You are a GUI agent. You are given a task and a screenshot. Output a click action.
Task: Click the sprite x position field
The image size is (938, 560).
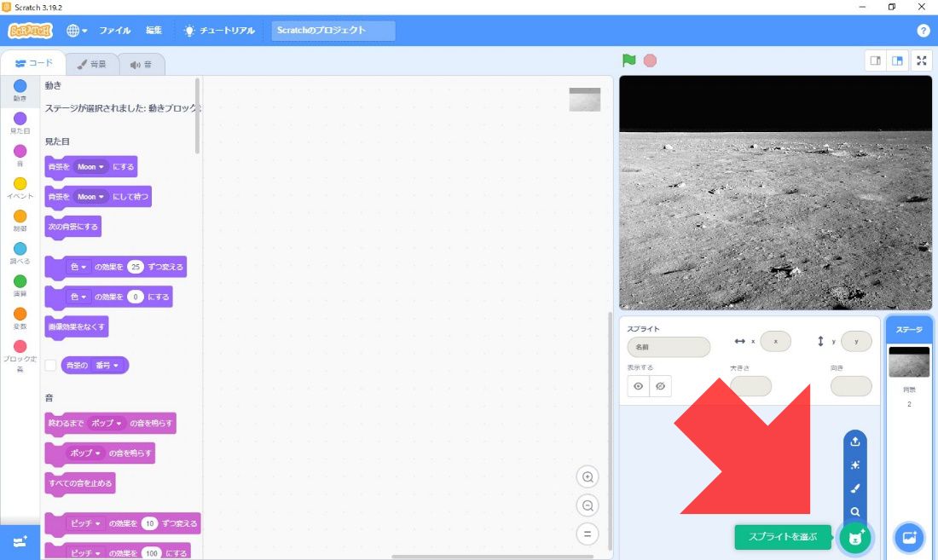click(775, 341)
